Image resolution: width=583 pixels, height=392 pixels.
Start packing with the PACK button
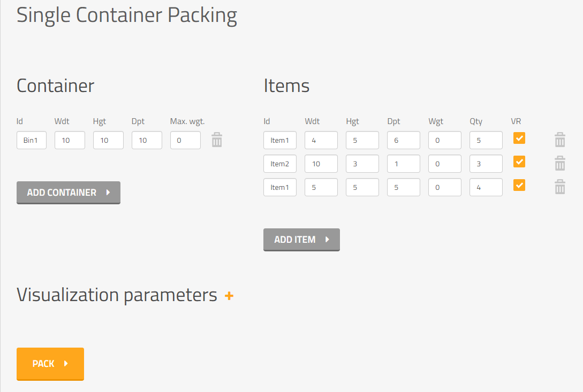pos(50,364)
